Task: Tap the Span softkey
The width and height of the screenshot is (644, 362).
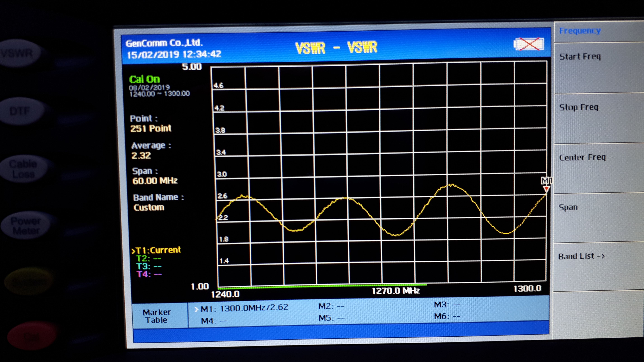Action: tap(599, 217)
